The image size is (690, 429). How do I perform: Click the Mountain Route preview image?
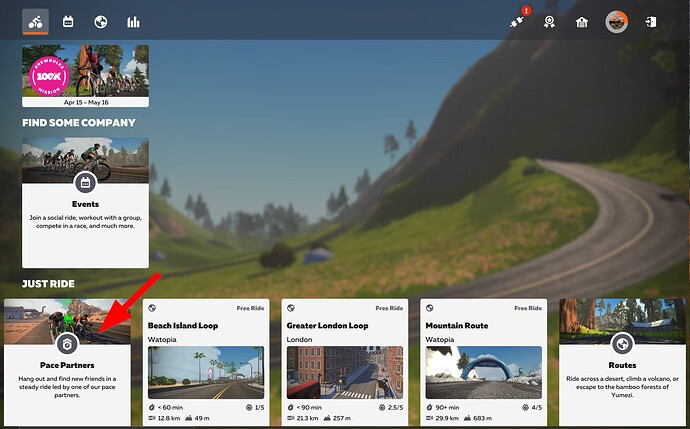484,372
